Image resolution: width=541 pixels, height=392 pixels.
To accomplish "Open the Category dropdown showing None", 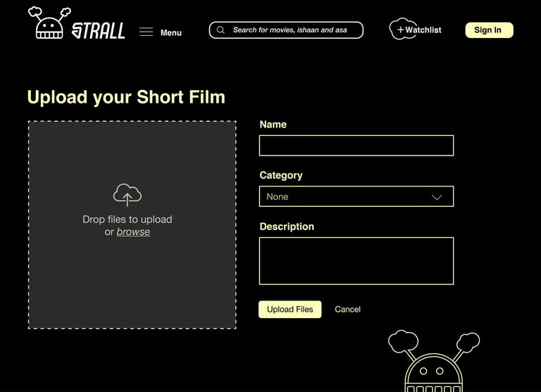I will 356,196.
